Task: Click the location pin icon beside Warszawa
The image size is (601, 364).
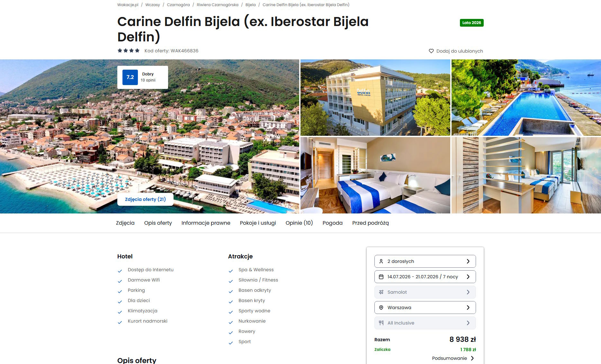Action: tap(381, 308)
